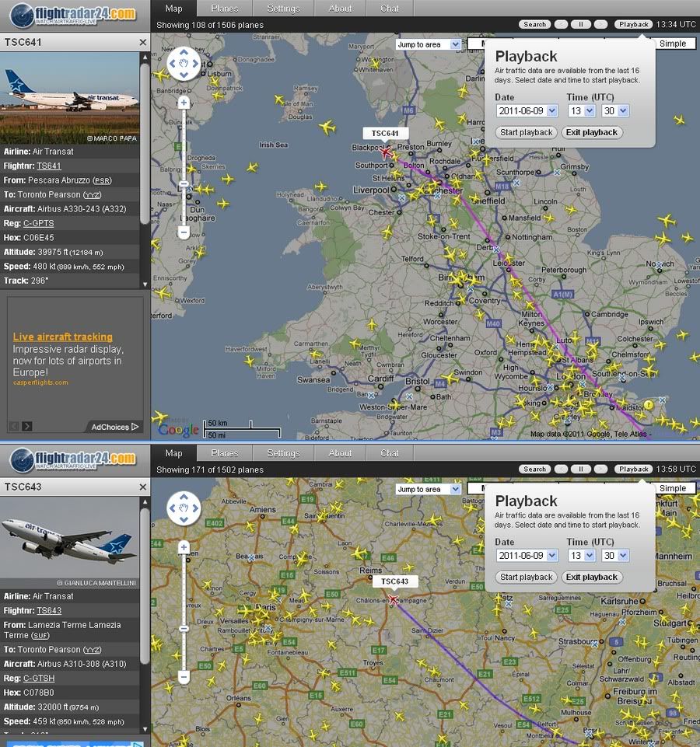
Task: Open the Settings tab in the TSC643 window
Action: [283, 453]
